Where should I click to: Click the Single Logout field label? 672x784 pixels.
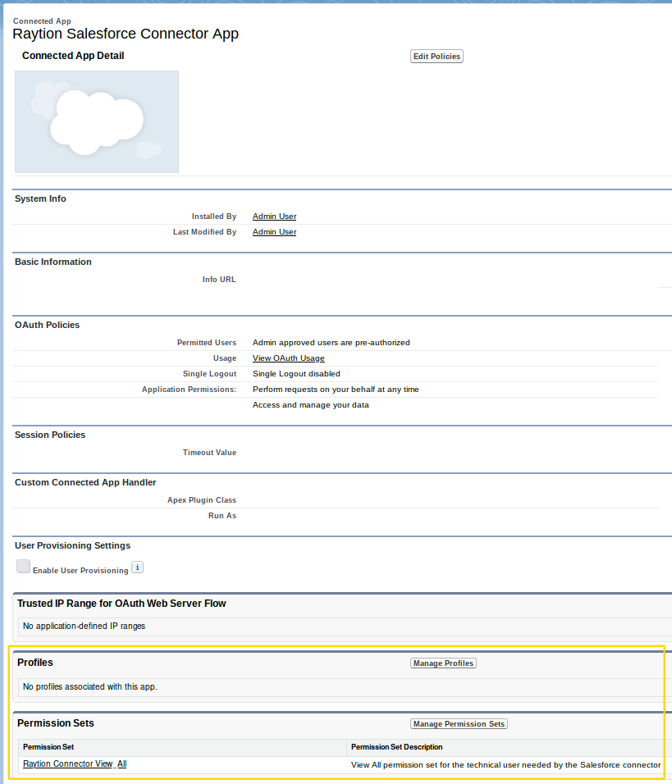click(210, 373)
